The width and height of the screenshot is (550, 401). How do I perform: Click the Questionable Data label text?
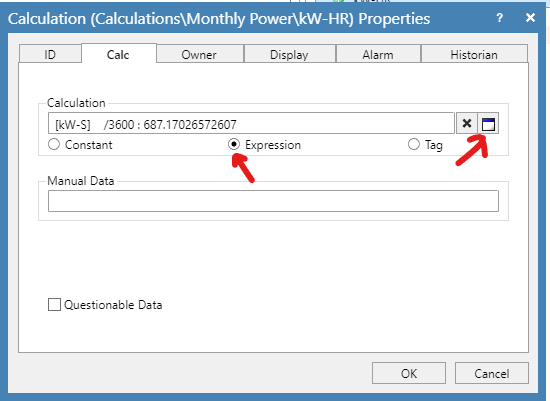point(113,305)
